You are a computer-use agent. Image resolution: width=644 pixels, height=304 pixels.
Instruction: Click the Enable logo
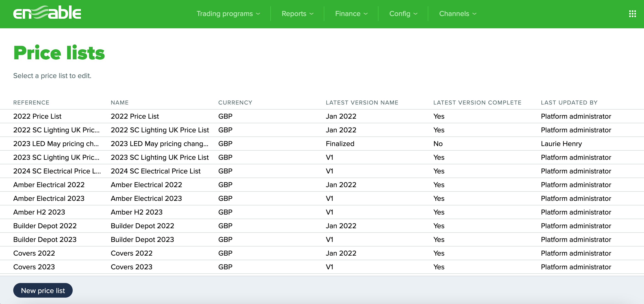point(47,13)
